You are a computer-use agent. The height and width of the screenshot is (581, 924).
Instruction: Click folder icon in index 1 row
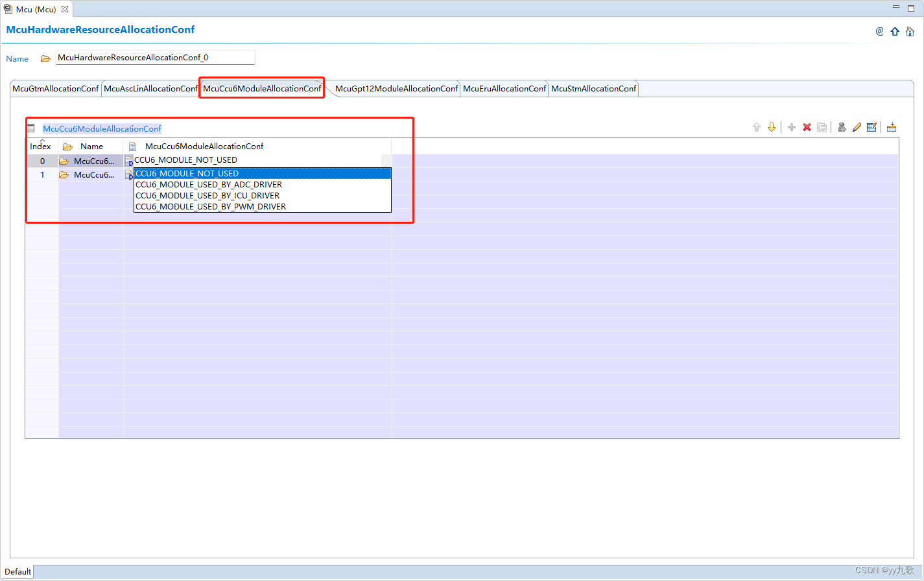click(x=64, y=175)
